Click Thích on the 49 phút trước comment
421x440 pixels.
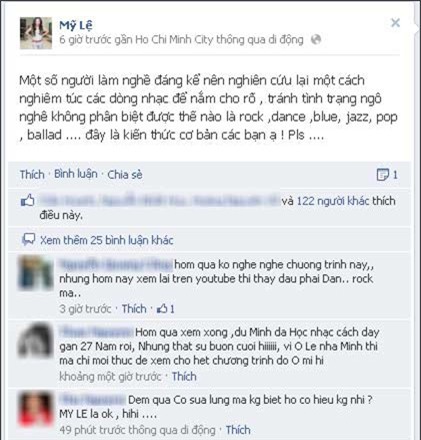238,430
